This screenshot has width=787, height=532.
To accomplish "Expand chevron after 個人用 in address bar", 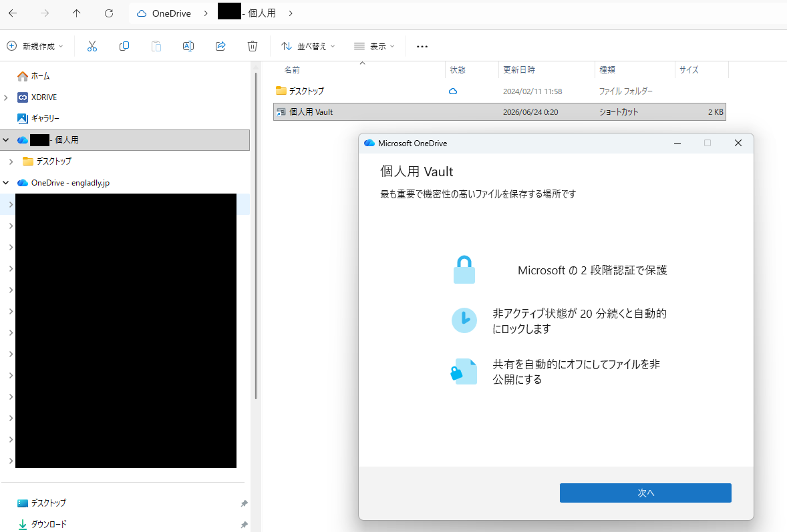I will [x=291, y=13].
